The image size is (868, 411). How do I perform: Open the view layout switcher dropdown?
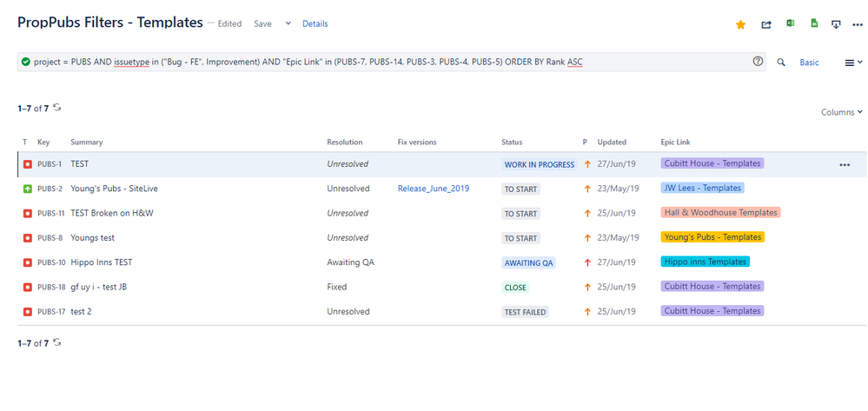[853, 63]
